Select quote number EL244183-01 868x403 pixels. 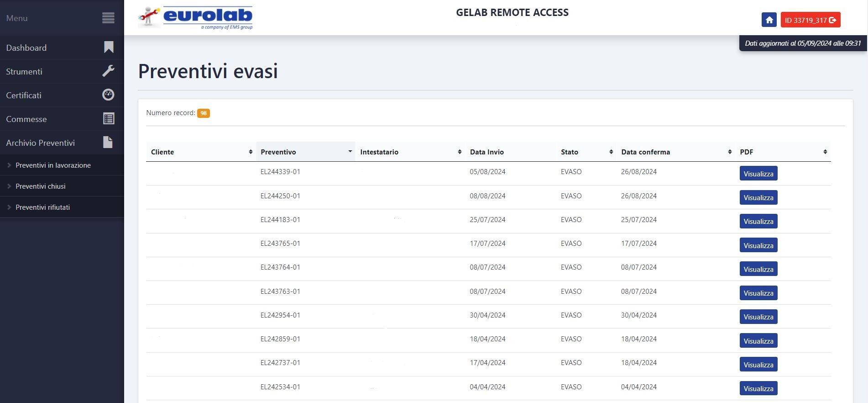(280, 219)
